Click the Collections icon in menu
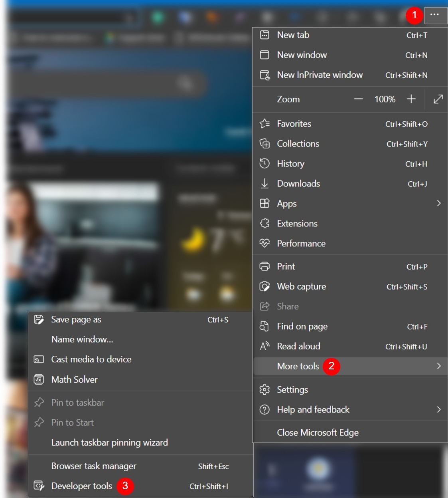 [x=264, y=144]
